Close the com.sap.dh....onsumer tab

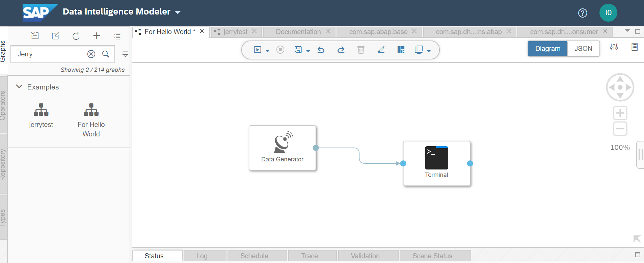[x=605, y=31]
